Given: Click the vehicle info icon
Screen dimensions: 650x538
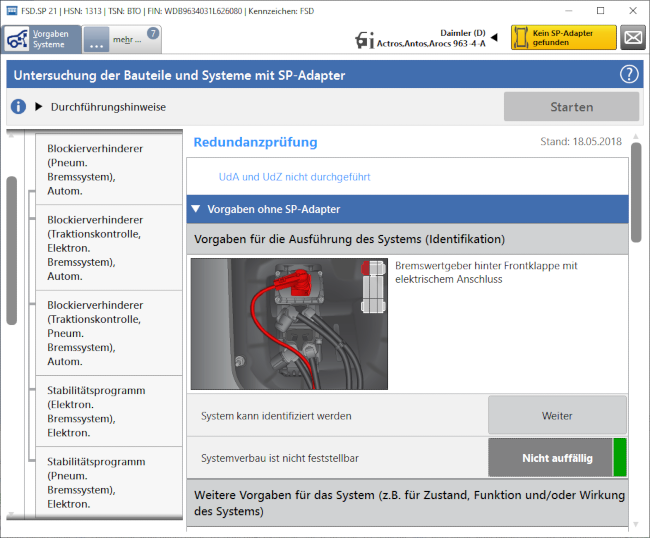Looking at the screenshot, I should point(365,39).
